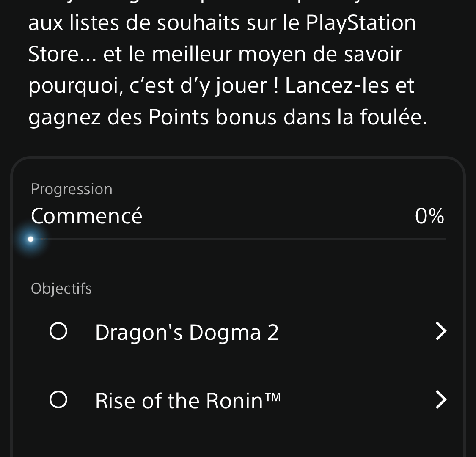
Task: Click the words Points bonus in description
Action: [212, 117]
